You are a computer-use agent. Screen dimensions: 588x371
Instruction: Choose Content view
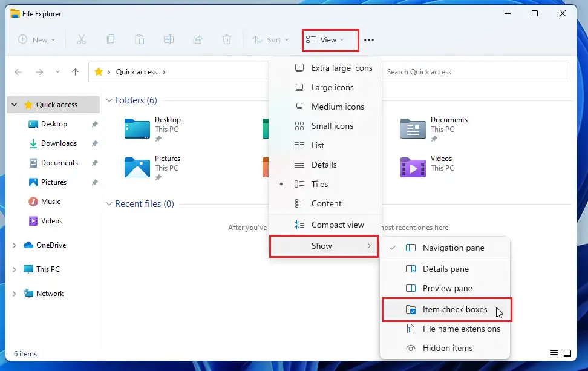325,204
